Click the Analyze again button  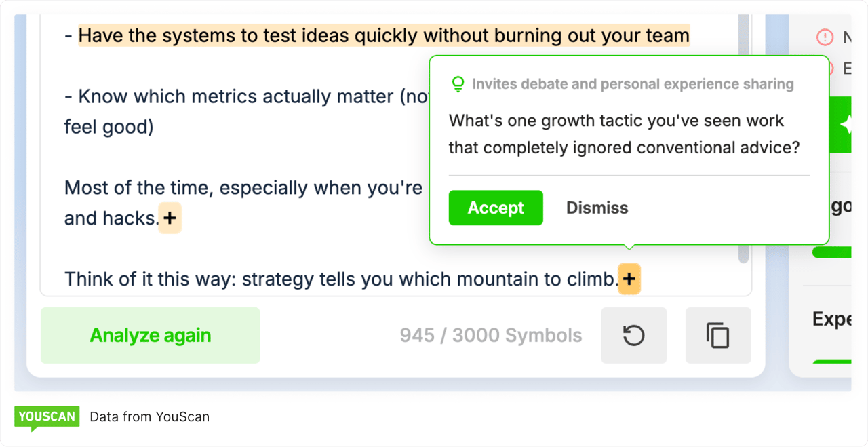pos(150,334)
